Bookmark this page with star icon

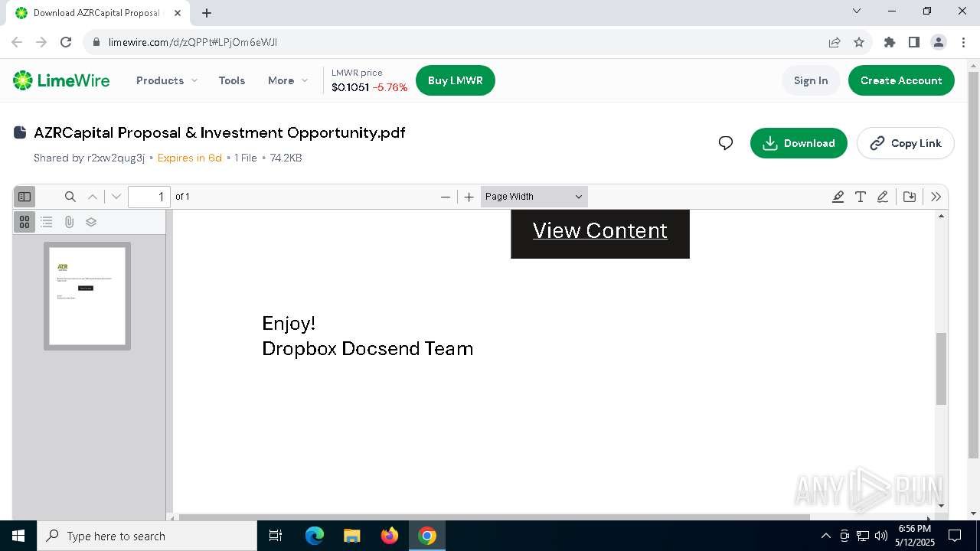pos(859,42)
